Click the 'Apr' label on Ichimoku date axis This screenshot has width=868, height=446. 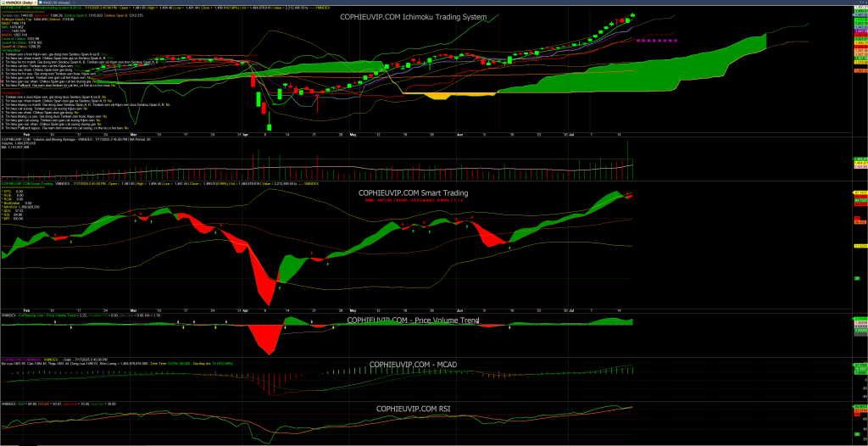click(x=245, y=134)
